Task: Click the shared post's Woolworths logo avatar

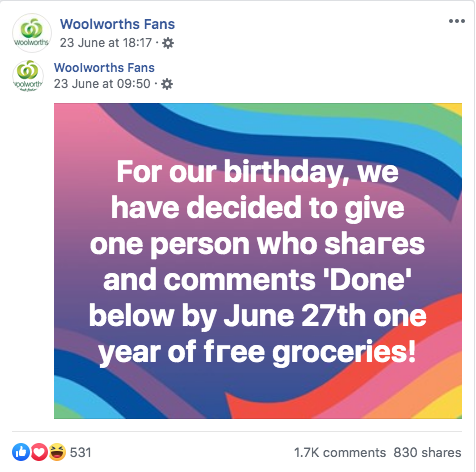Action: (28, 76)
